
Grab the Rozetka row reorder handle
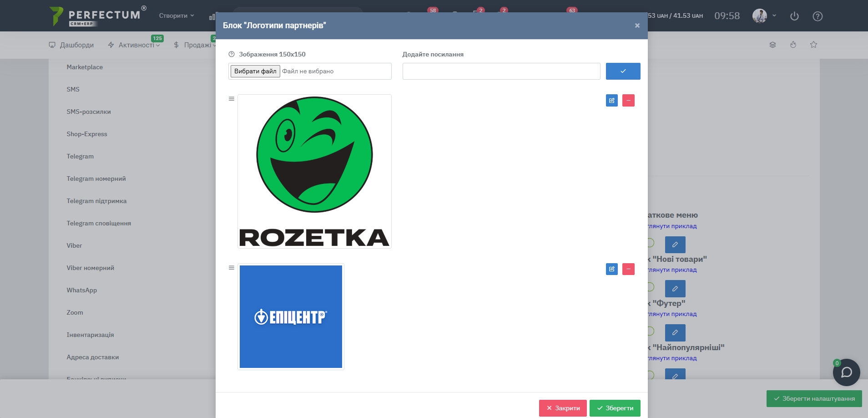pyautogui.click(x=232, y=99)
